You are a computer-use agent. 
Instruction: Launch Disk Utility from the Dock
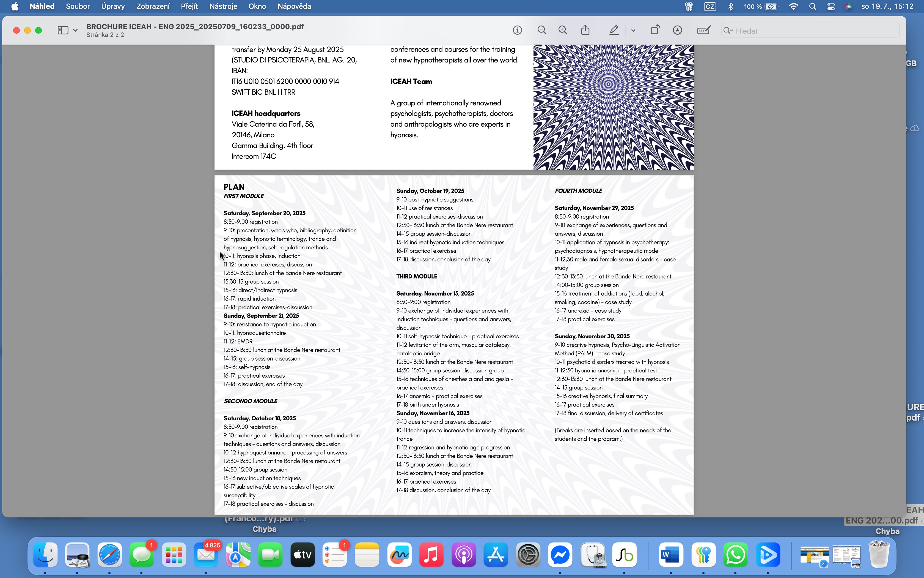[593, 554]
